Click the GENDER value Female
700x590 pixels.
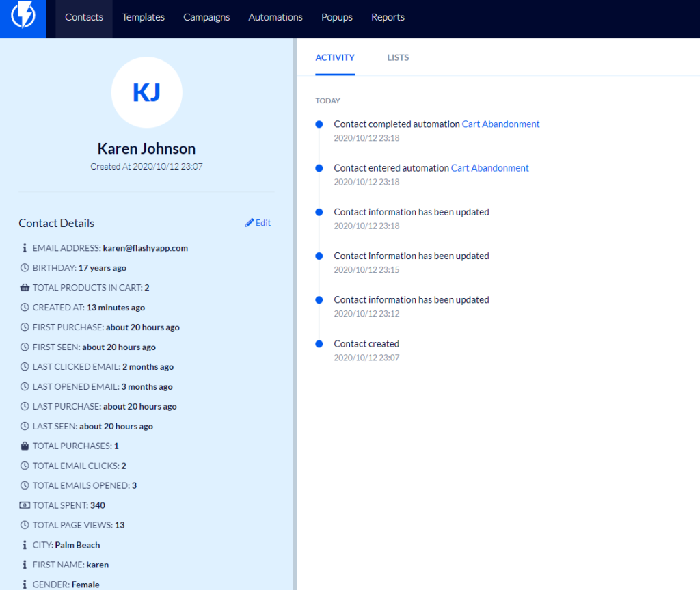pyautogui.click(x=85, y=585)
